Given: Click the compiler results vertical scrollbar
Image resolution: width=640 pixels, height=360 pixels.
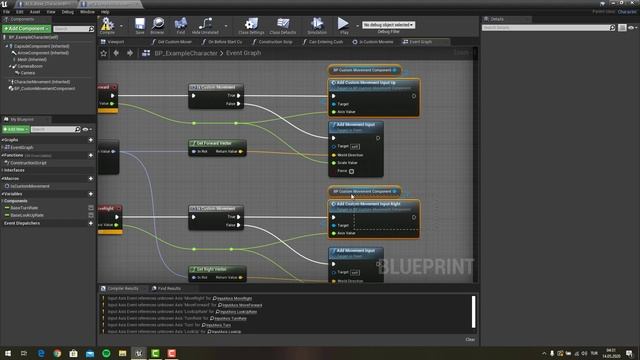Looking at the screenshot, I should (x=473, y=312).
